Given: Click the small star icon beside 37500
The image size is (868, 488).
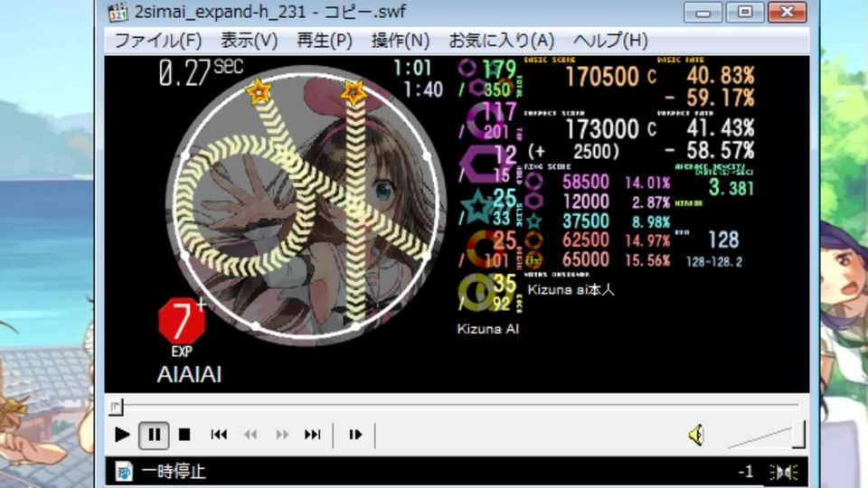Looking at the screenshot, I should [x=533, y=221].
